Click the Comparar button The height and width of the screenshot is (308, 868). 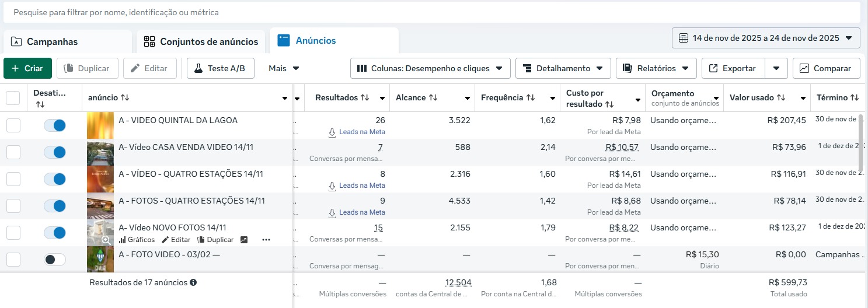pos(826,68)
